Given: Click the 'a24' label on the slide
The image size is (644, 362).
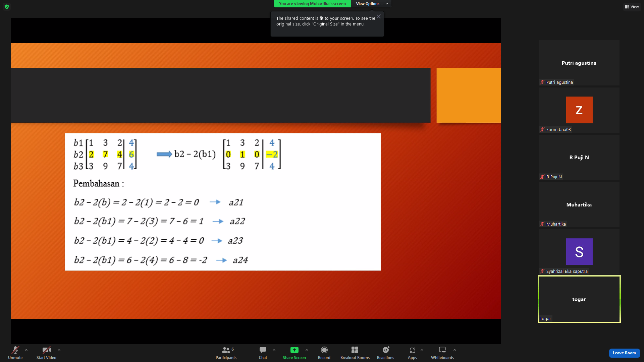Looking at the screenshot, I should [x=240, y=260].
